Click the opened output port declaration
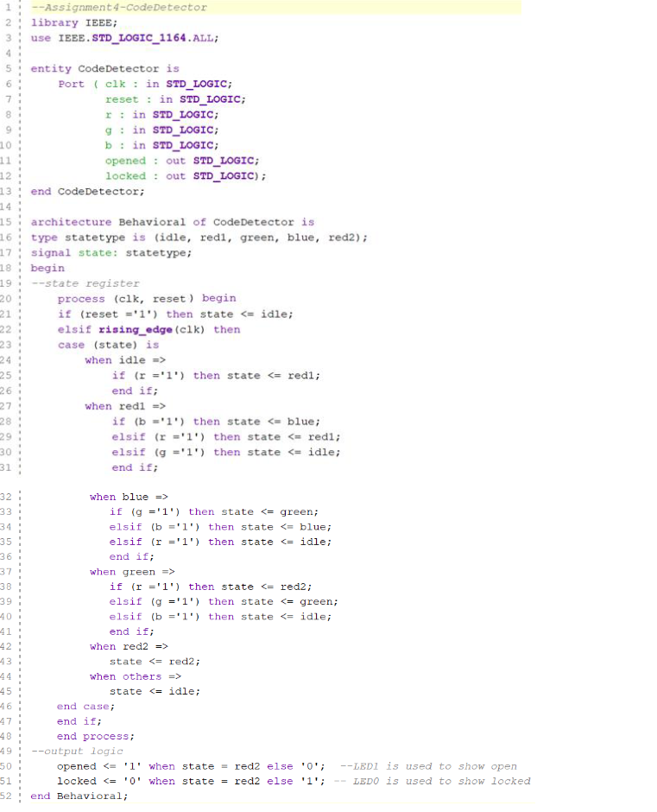 (181, 161)
